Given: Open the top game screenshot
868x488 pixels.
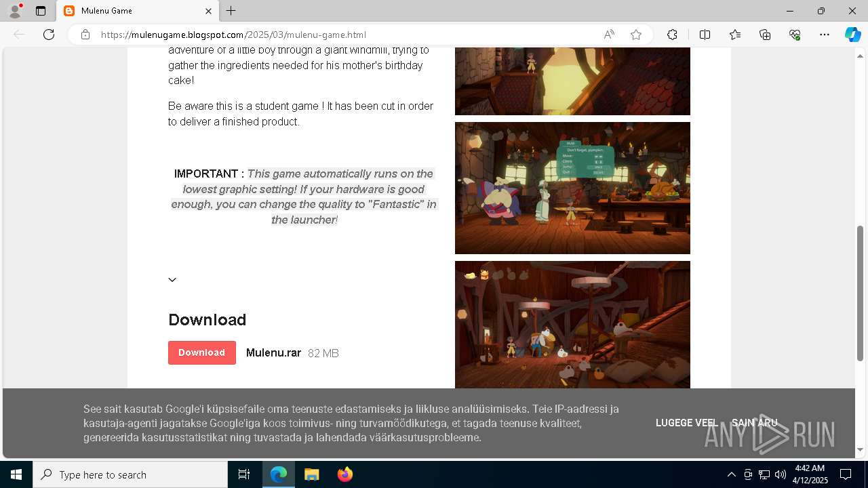Looking at the screenshot, I should tap(572, 81).
